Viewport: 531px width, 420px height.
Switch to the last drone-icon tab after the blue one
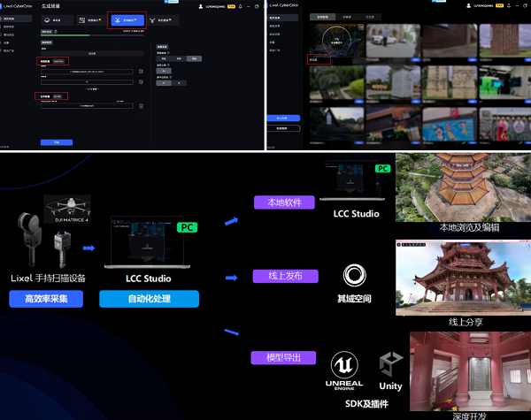163,20
